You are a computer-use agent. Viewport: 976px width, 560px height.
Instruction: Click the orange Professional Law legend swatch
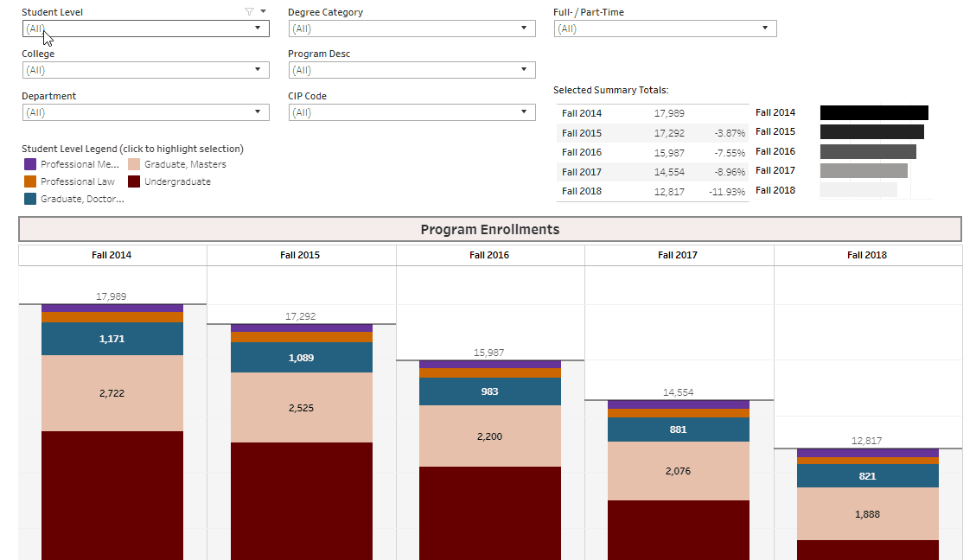pos(29,181)
